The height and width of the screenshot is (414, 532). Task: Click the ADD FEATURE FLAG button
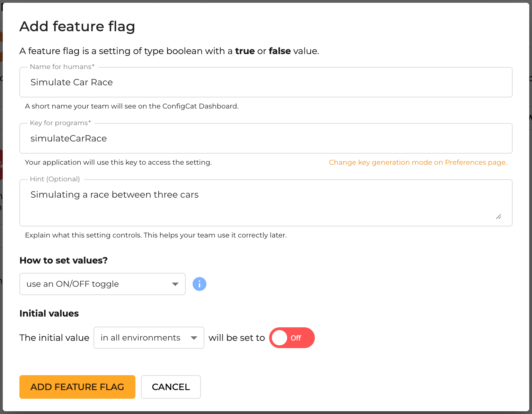pos(77,387)
